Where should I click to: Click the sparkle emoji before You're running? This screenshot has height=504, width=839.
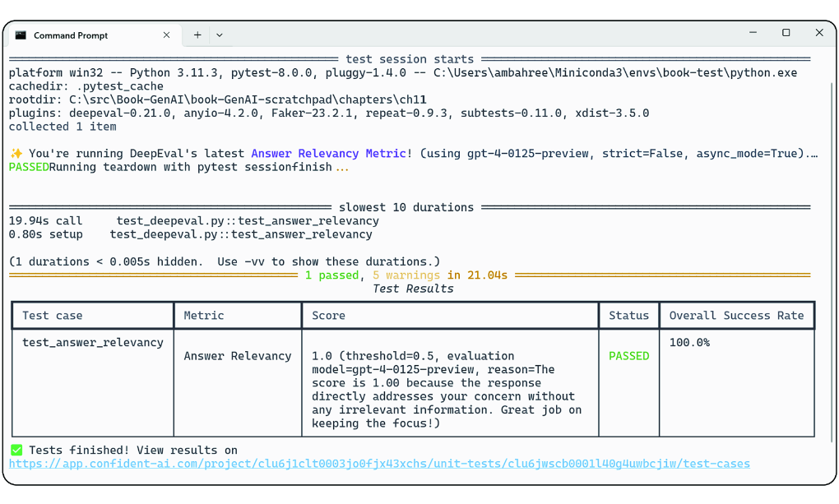pyautogui.click(x=16, y=154)
